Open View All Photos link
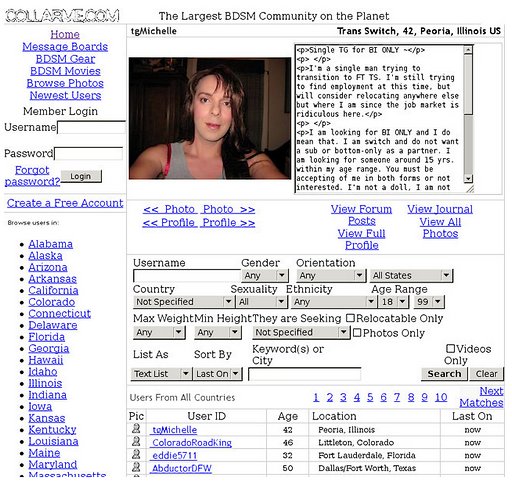512x485 pixels. pyautogui.click(x=440, y=228)
